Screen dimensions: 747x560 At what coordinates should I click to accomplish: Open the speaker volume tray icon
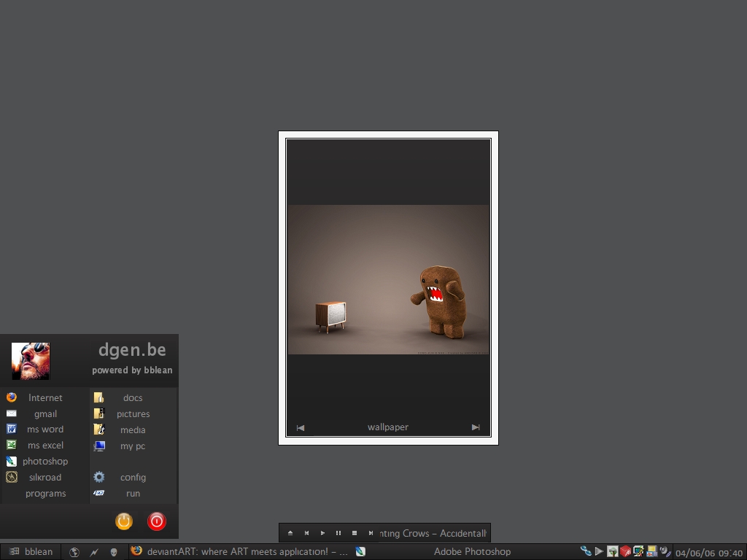click(x=665, y=551)
